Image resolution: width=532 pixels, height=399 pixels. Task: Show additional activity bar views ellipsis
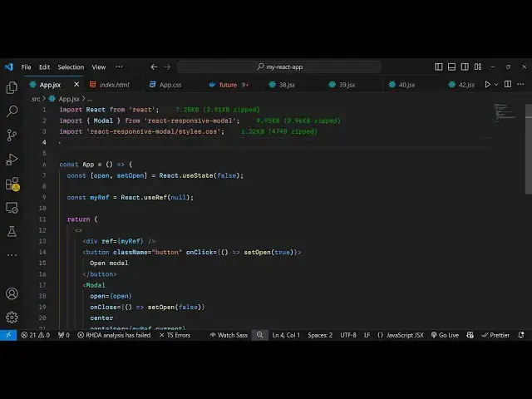pos(12,255)
